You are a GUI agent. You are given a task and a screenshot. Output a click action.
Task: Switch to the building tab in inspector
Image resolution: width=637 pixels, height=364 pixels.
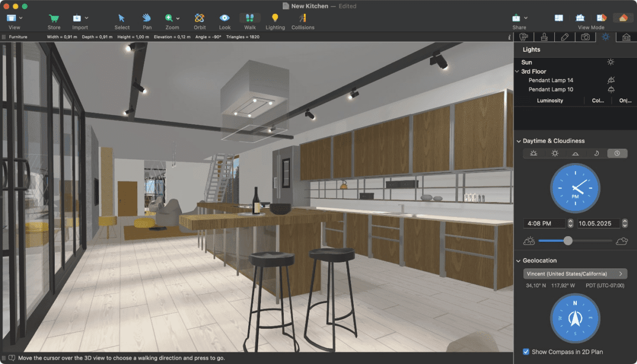point(627,37)
